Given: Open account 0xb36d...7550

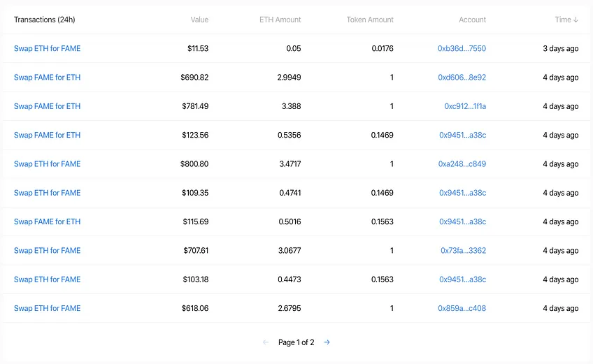Looking at the screenshot, I should click(x=462, y=48).
